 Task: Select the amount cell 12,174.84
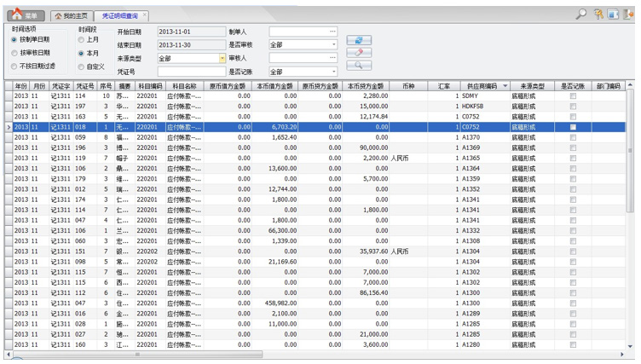[366, 117]
